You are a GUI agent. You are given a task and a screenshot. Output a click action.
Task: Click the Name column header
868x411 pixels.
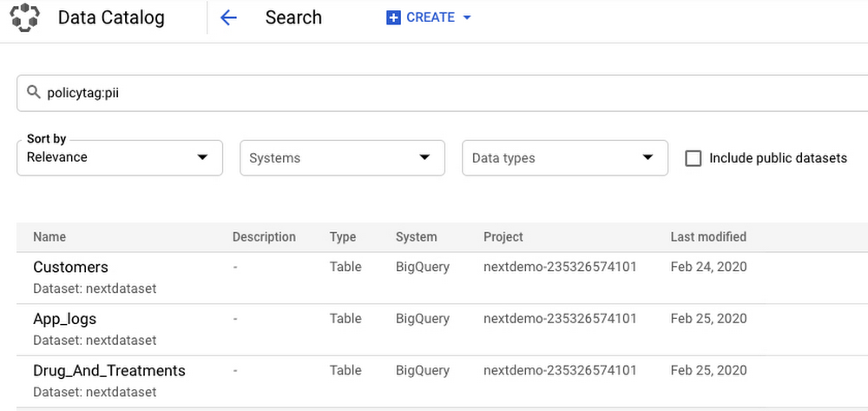click(49, 237)
